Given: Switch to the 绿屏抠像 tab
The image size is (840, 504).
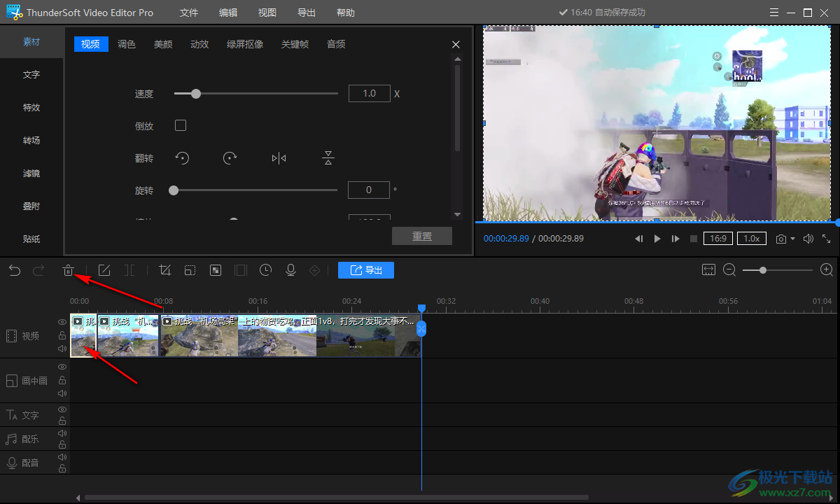Looking at the screenshot, I should point(245,44).
